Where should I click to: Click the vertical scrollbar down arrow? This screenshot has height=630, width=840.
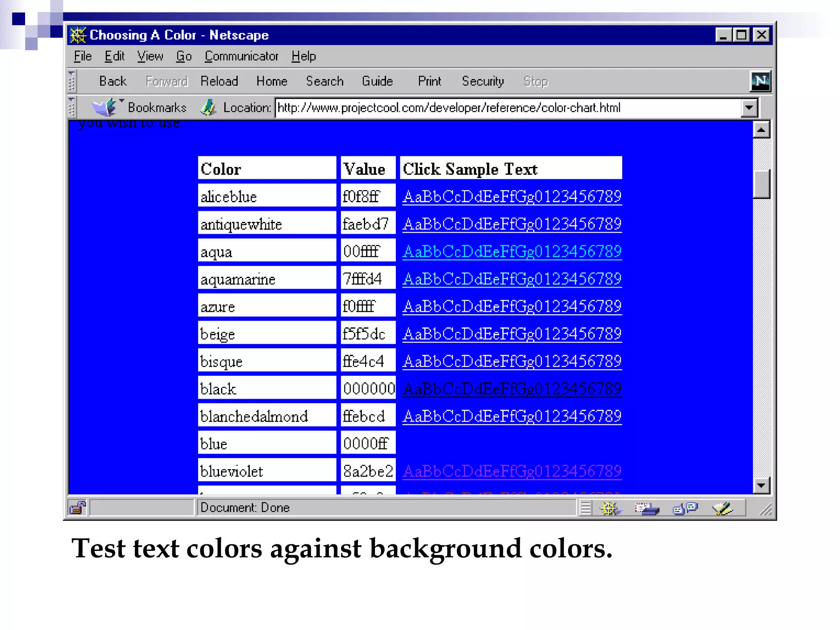tap(761, 485)
